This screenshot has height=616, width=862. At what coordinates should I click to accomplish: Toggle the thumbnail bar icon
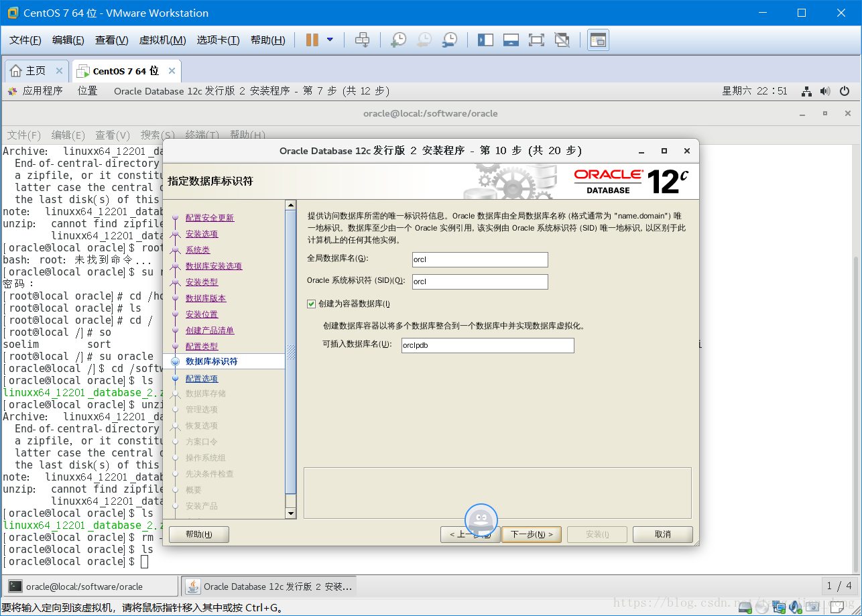point(511,40)
